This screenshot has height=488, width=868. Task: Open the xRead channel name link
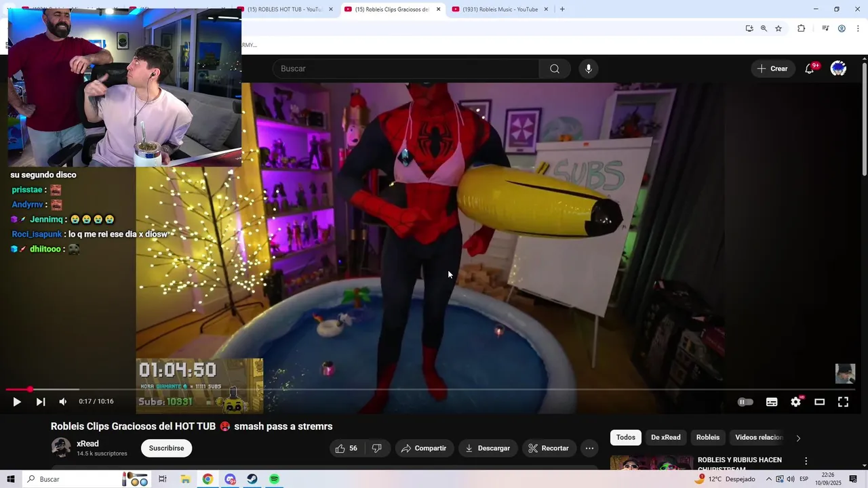point(87,444)
